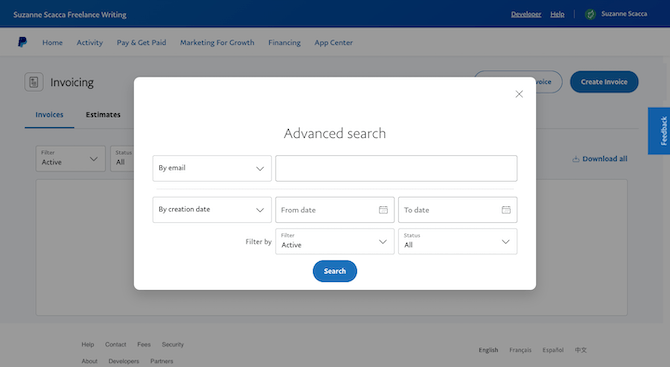Click the Create Invoice button
The width and height of the screenshot is (670, 367).
[x=604, y=82]
